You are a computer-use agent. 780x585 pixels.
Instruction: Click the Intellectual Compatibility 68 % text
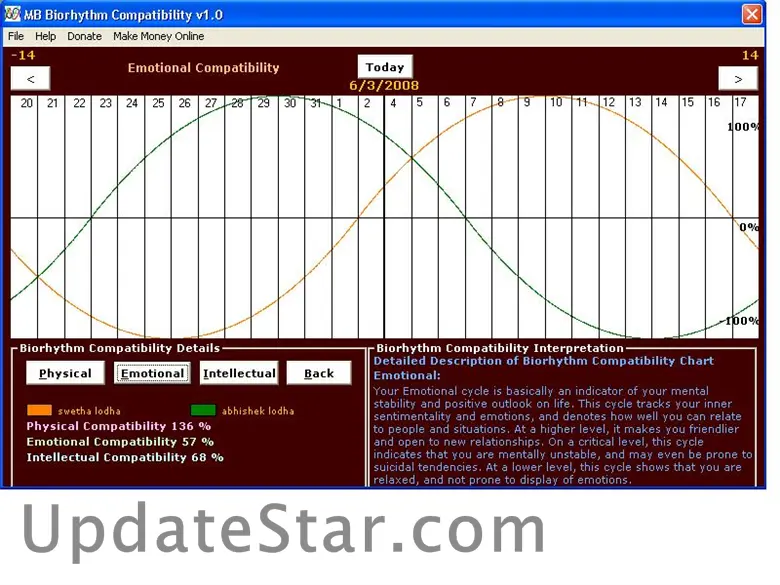click(x=125, y=457)
